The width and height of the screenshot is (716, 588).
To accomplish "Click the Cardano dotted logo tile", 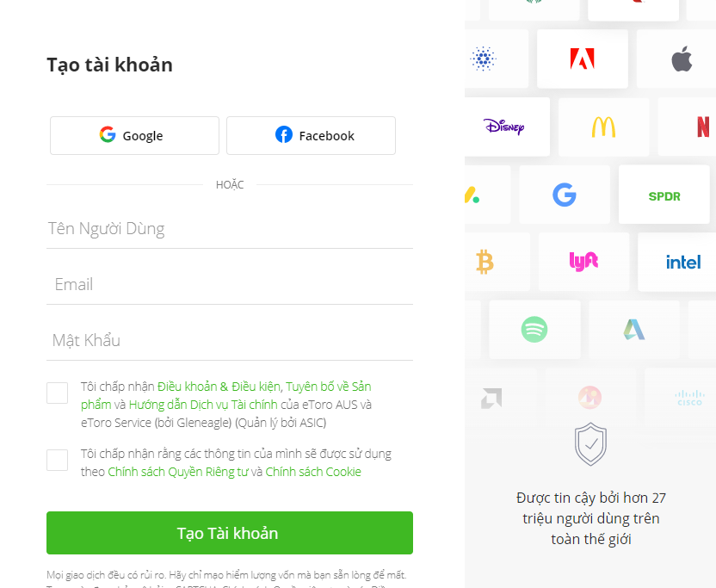I will pyautogui.click(x=497, y=59).
